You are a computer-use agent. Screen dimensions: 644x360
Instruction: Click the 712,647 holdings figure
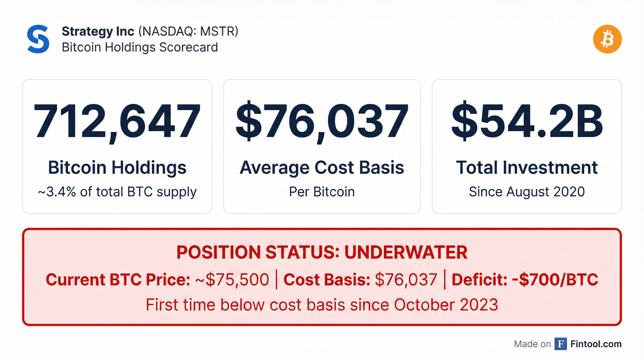[x=117, y=121]
